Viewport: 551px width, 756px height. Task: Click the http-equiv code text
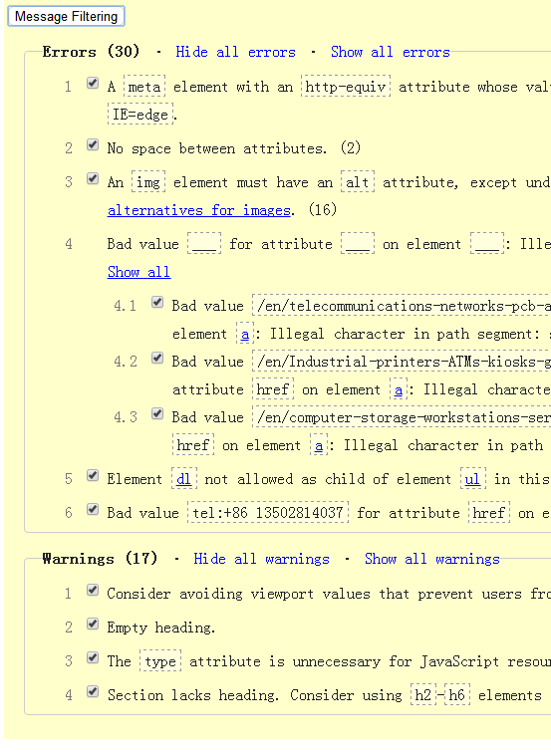(x=346, y=87)
